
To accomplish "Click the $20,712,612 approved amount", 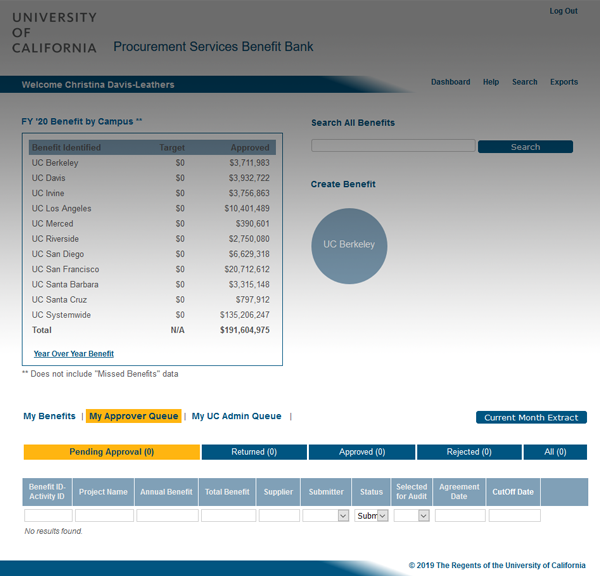I will click(x=247, y=269).
